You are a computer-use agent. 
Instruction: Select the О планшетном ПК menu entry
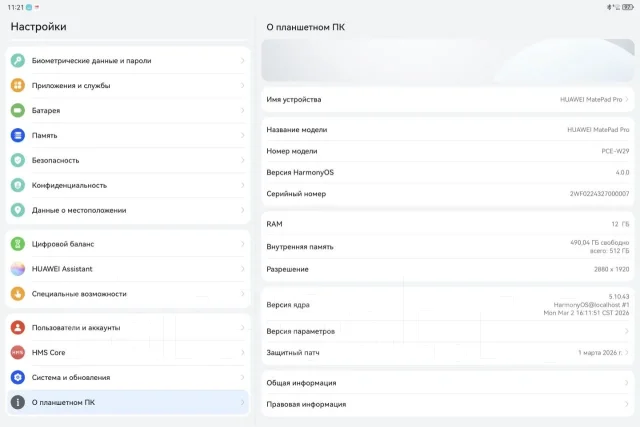click(x=128, y=402)
